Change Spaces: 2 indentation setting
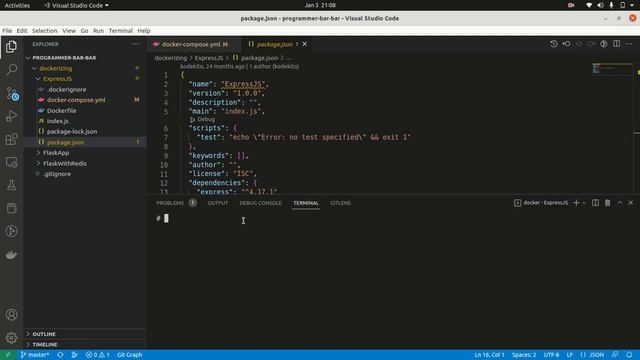The height and width of the screenshot is (360, 640). click(524, 355)
